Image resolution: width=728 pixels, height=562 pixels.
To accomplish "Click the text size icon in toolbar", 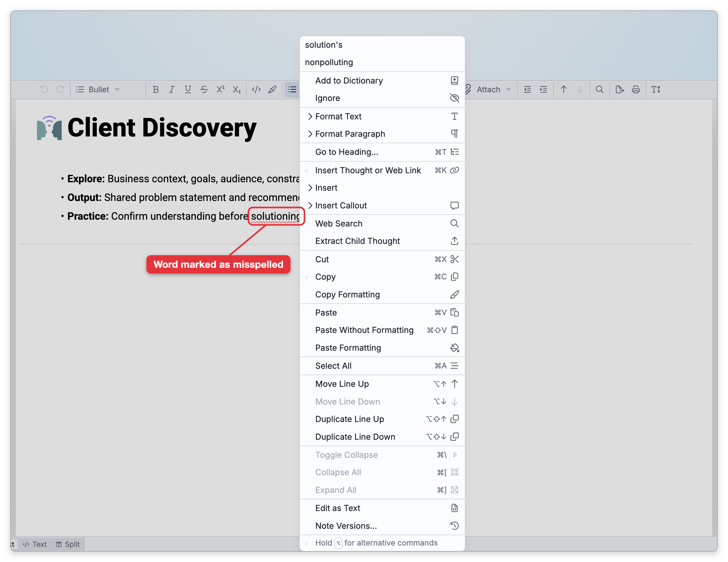I will [x=656, y=89].
